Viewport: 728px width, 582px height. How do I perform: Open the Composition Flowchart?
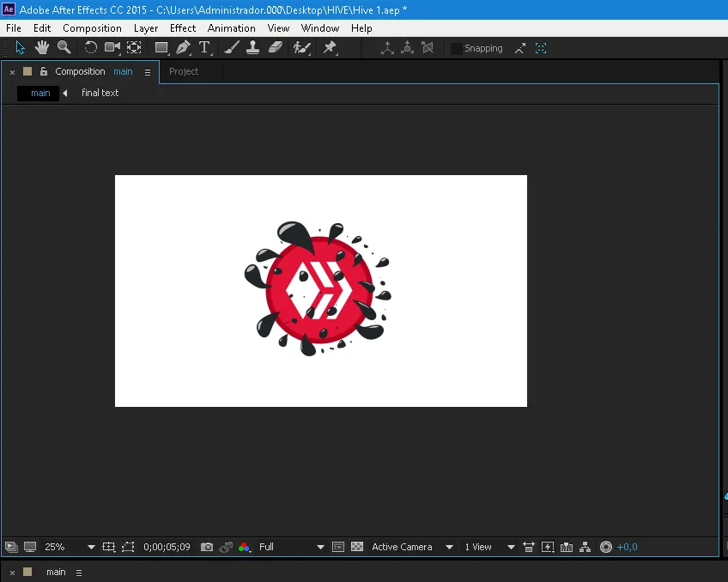tap(585, 547)
